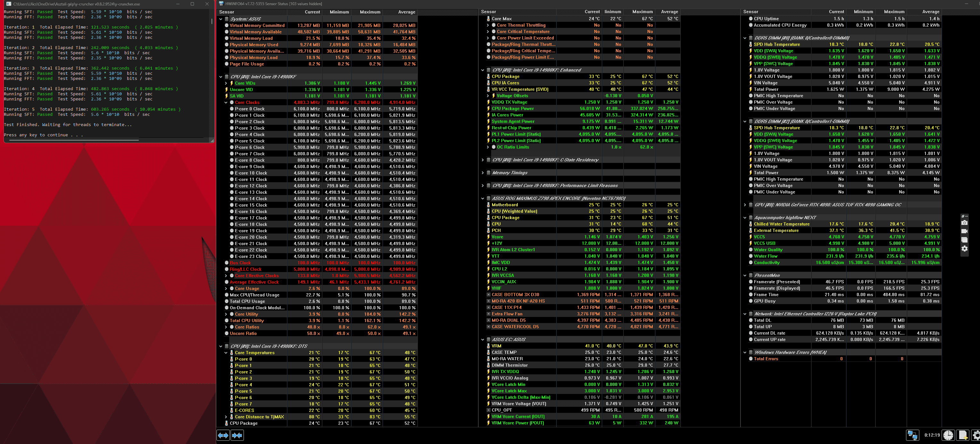Image resolution: width=980 pixels, height=444 pixels.
Task: Click the clock reset-timer icon
Action: click(948, 435)
